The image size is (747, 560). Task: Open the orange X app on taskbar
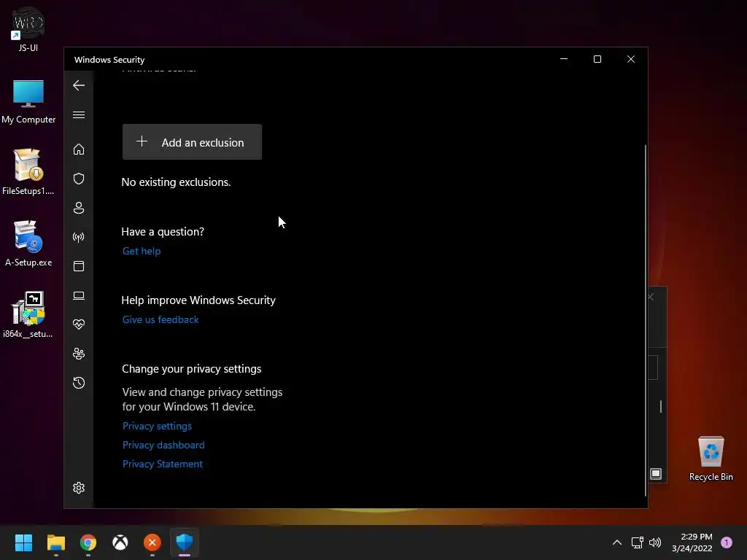pyautogui.click(x=152, y=542)
